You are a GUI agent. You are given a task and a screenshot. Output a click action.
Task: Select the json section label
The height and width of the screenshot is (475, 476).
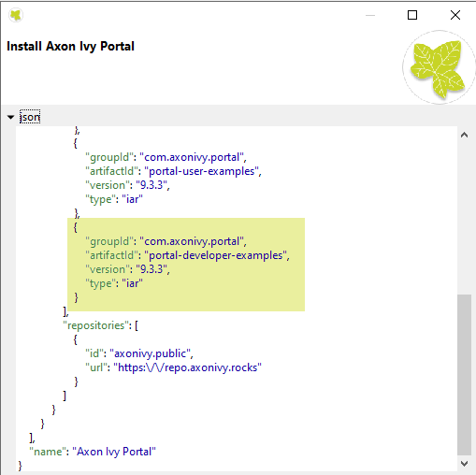coord(30,117)
